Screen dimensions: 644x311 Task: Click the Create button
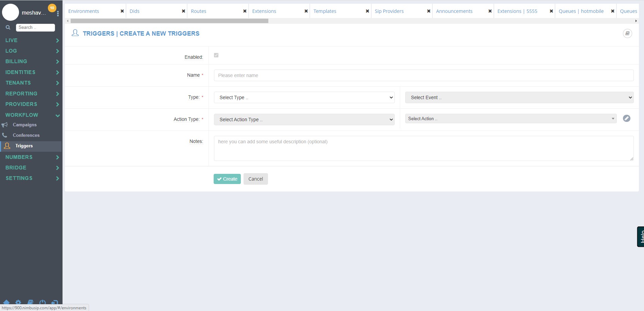click(227, 179)
